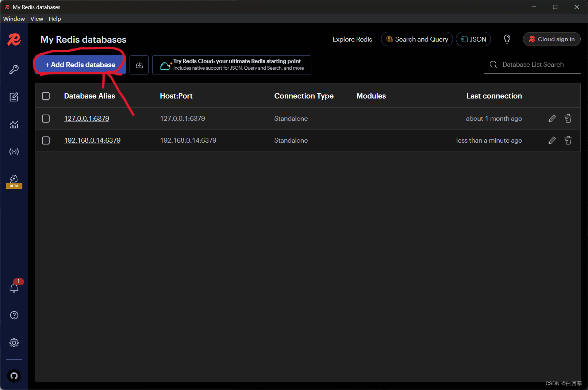
Task: Click the My Redis databases heading
Action: (84, 39)
